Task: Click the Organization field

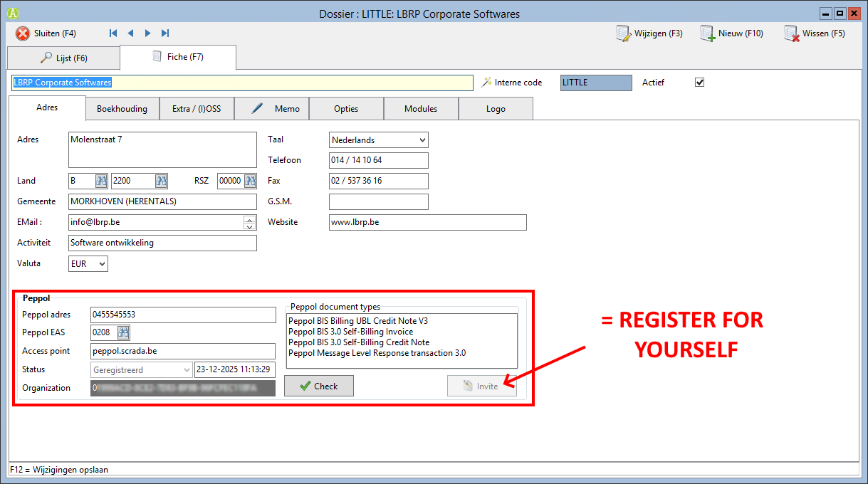Action: click(x=183, y=388)
